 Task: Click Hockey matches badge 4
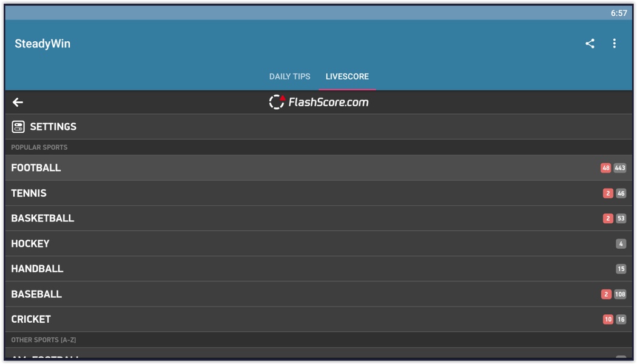pos(621,244)
